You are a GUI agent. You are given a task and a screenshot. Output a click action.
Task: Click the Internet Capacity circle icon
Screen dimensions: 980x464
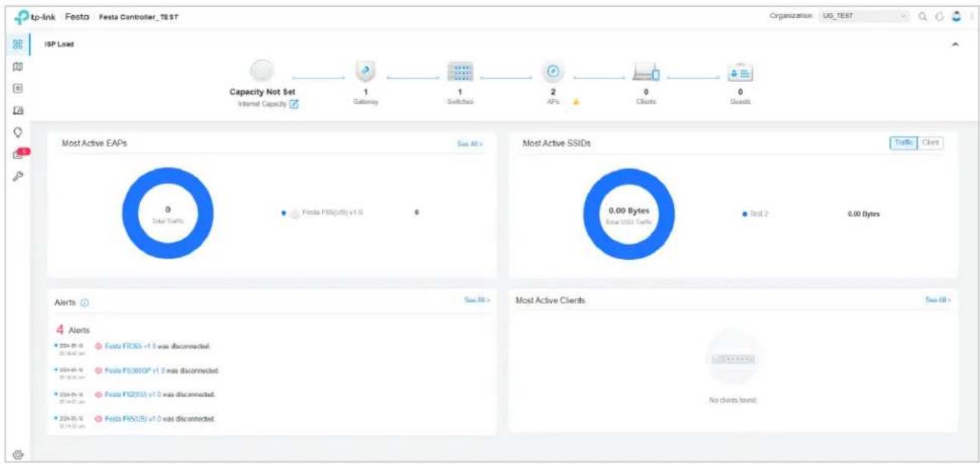[x=261, y=71]
